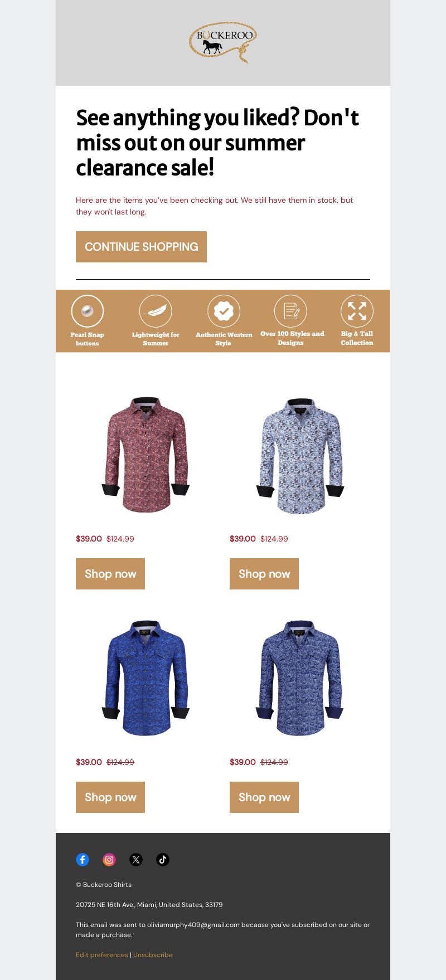
Task: Click Shop now under the navy paisley shirt
Action: (264, 797)
